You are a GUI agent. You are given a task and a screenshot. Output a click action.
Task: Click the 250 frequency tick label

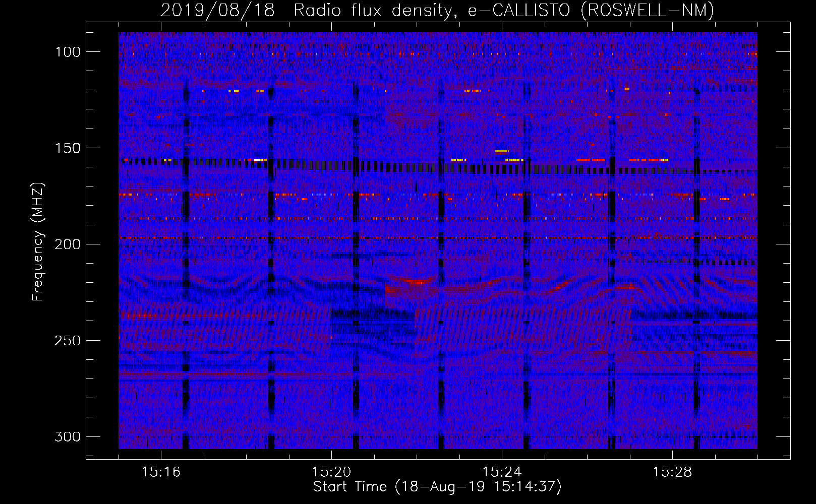tap(68, 341)
